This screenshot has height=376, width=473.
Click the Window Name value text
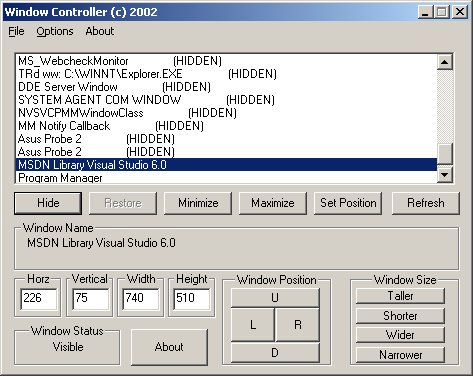[x=101, y=243]
